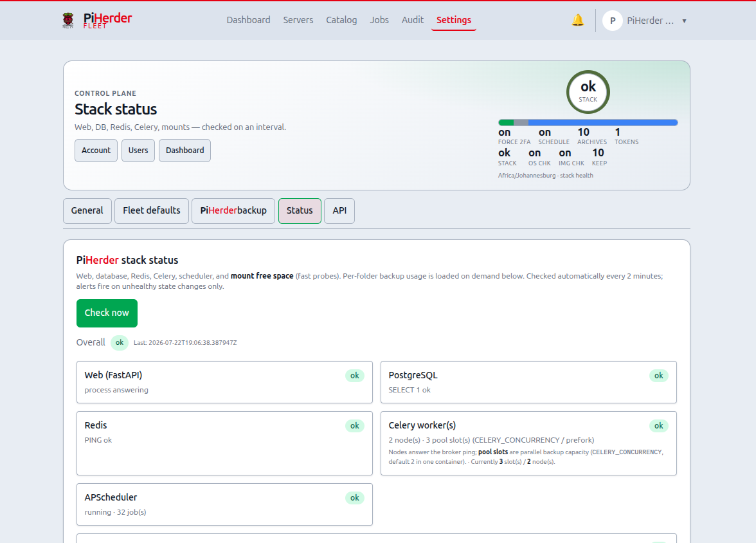Click the 'APScheduler' card title

[111, 497]
